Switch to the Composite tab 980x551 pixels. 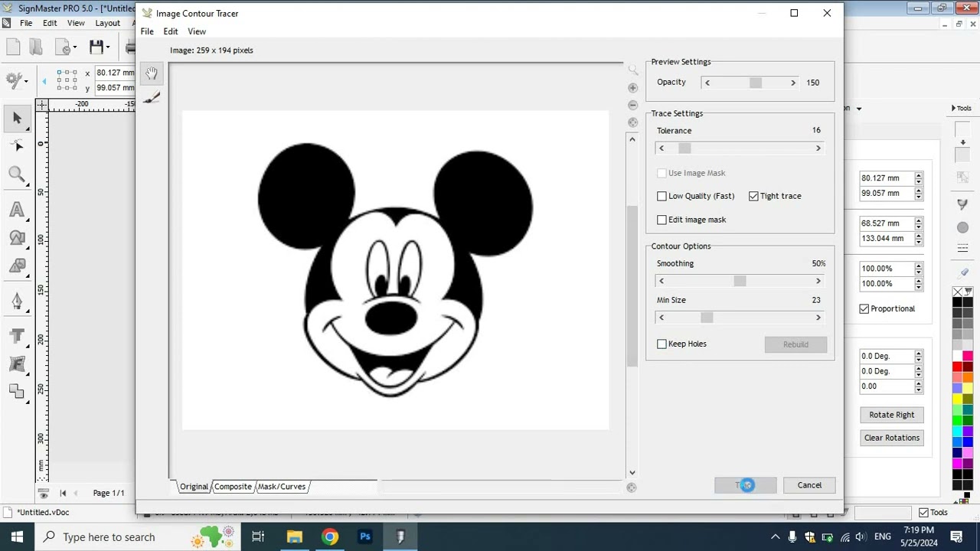[233, 487]
